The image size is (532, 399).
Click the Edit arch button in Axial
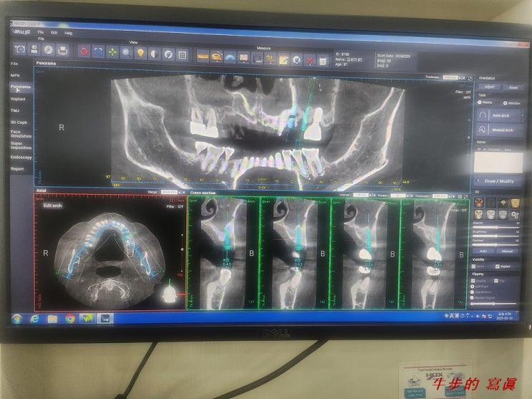pyautogui.click(x=52, y=206)
